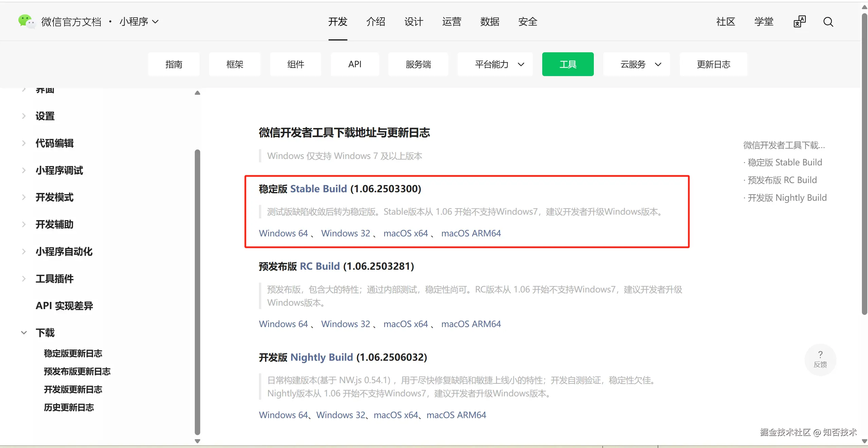Click the translate language icon in header

(x=799, y=22)
